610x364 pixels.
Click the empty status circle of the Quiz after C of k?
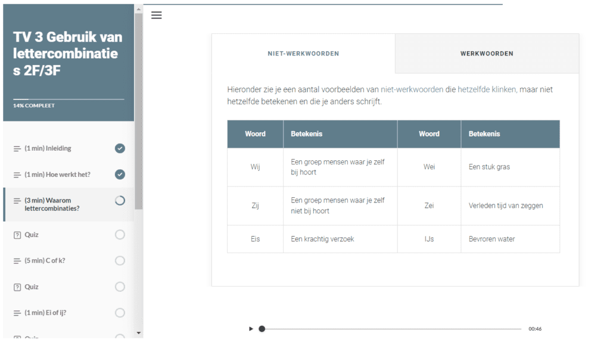pyautogui.click(x=120, y=287)
